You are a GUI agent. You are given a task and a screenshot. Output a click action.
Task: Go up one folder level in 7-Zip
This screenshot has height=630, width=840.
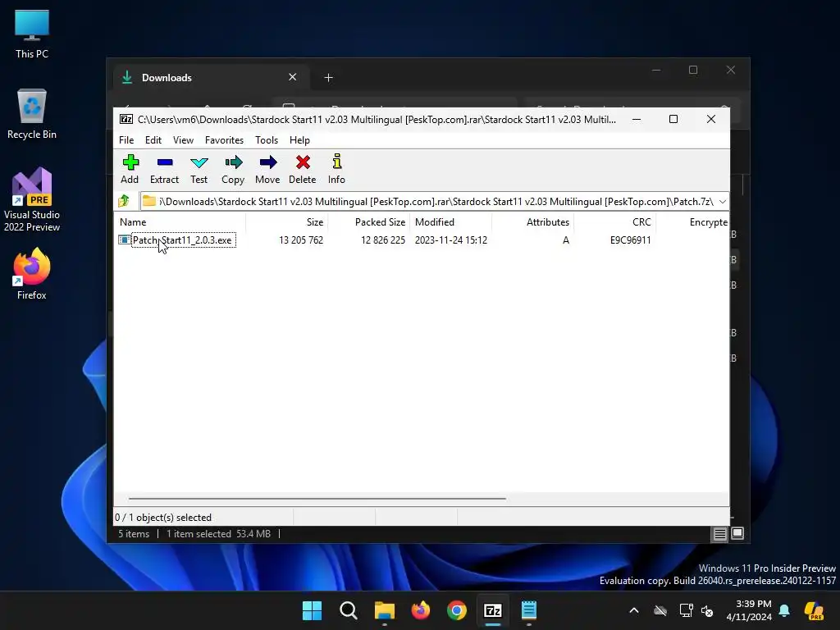point(125,202)
